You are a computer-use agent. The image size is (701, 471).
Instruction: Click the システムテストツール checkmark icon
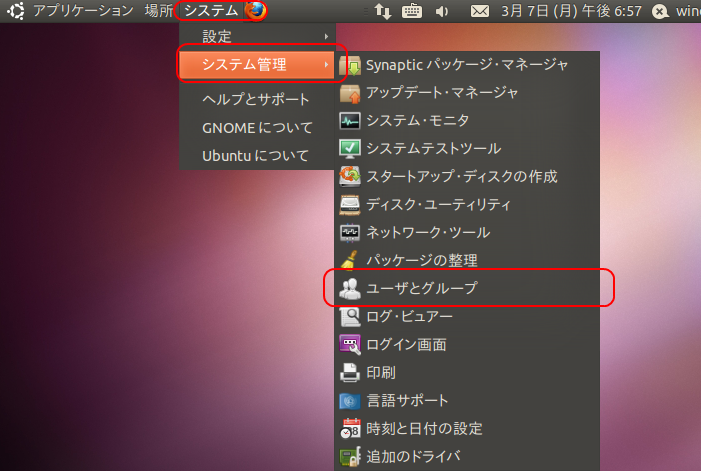tap(350, 149)
